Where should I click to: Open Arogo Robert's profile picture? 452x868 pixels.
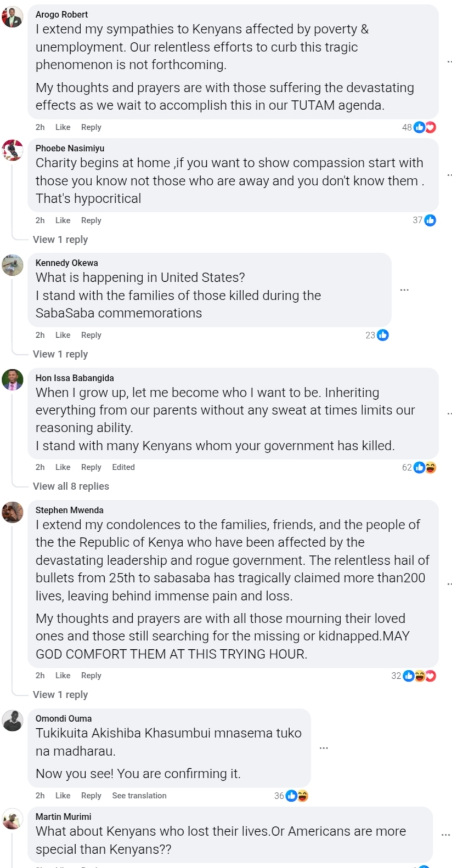13,18
